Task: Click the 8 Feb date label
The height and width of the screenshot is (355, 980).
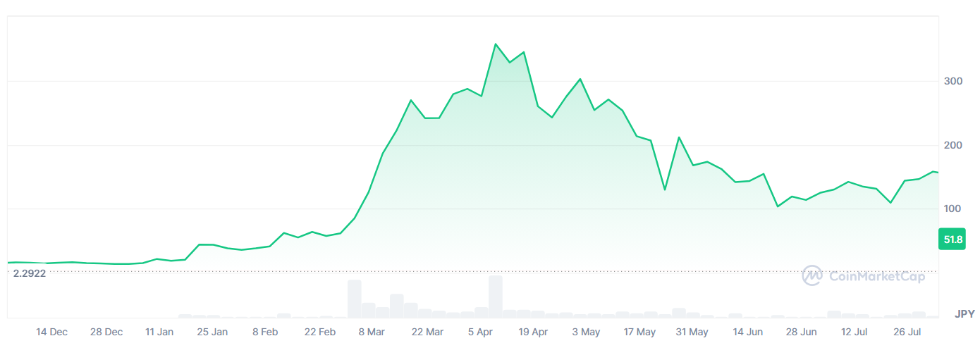Action: pyautogui.click(x=266, y=332)
